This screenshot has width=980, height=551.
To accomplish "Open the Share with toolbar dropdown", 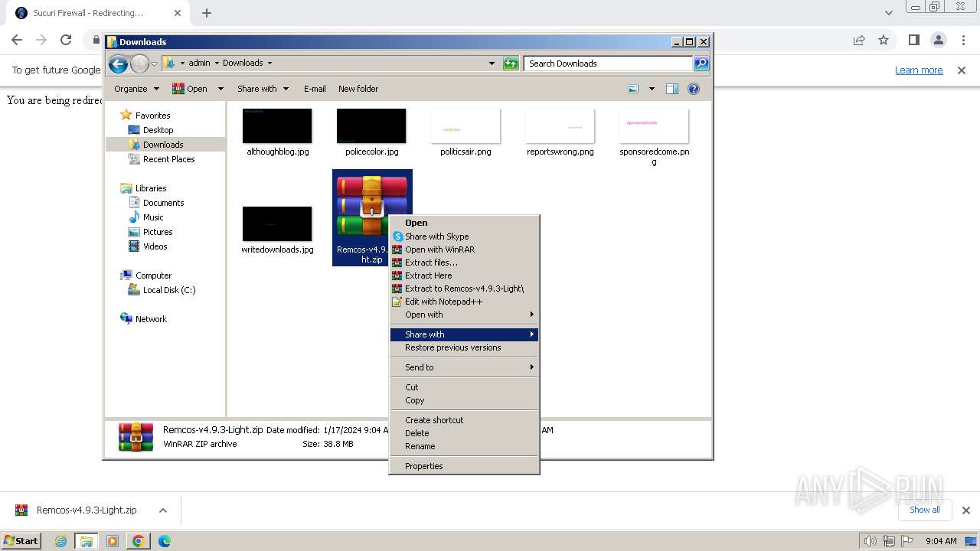I will pyautogui.click(x=263, y=89).
